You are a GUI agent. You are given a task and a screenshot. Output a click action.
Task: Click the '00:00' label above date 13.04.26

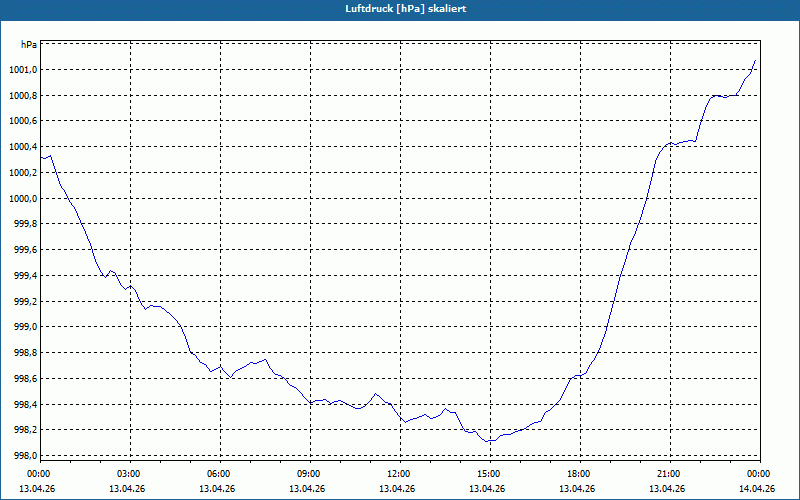37,474
